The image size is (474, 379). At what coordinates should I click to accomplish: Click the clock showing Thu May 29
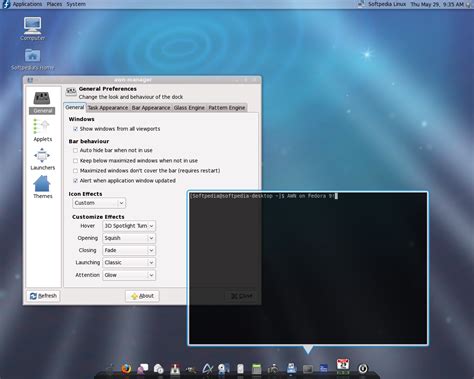coord(437,4)
